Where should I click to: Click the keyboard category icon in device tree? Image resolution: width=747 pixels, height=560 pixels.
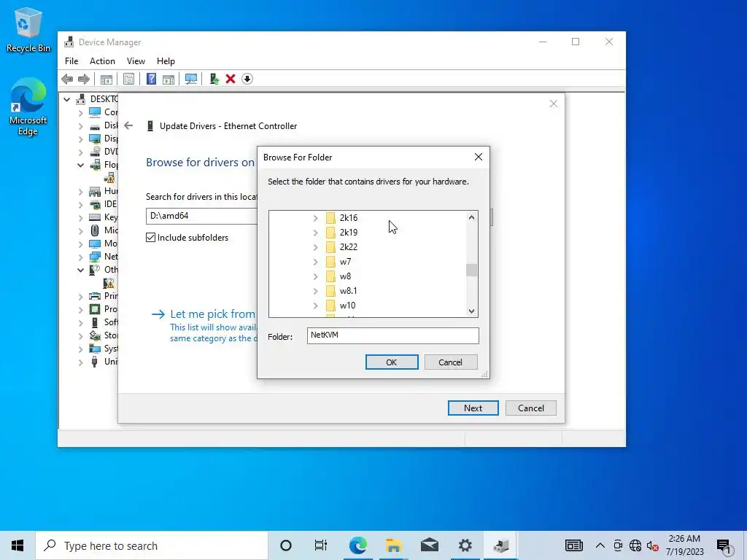[x=95, y=217]
